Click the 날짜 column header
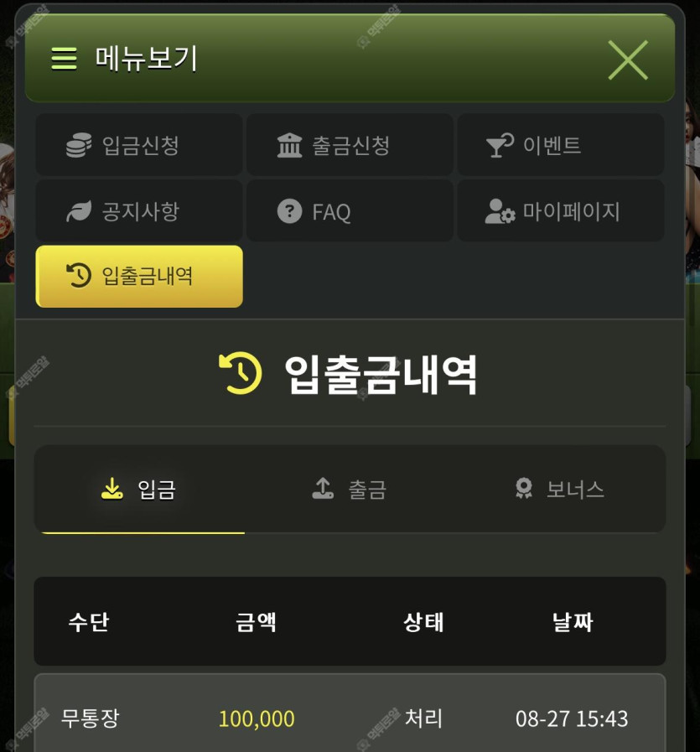 point(573,622)
